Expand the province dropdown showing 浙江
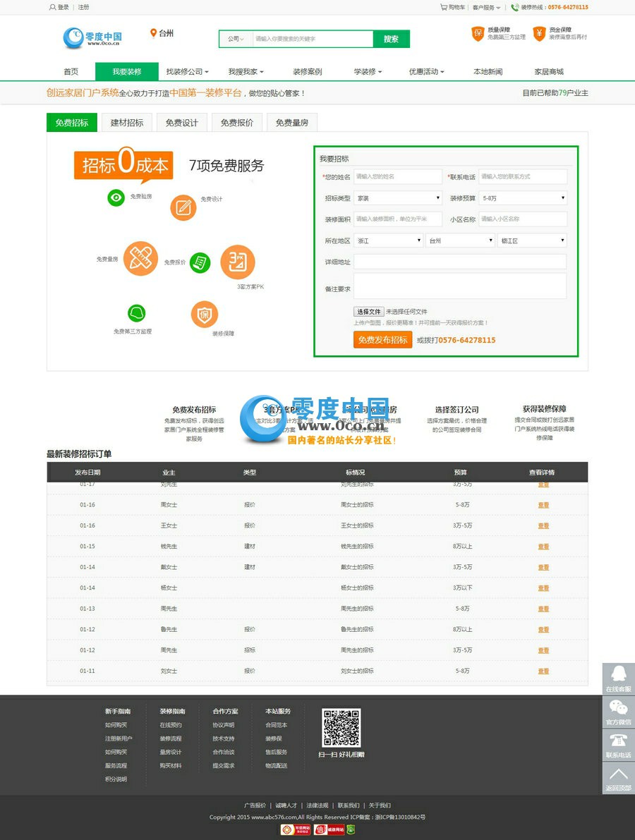Screen dimensions: 635x840 pyautogui.click(x=388, y=240)
